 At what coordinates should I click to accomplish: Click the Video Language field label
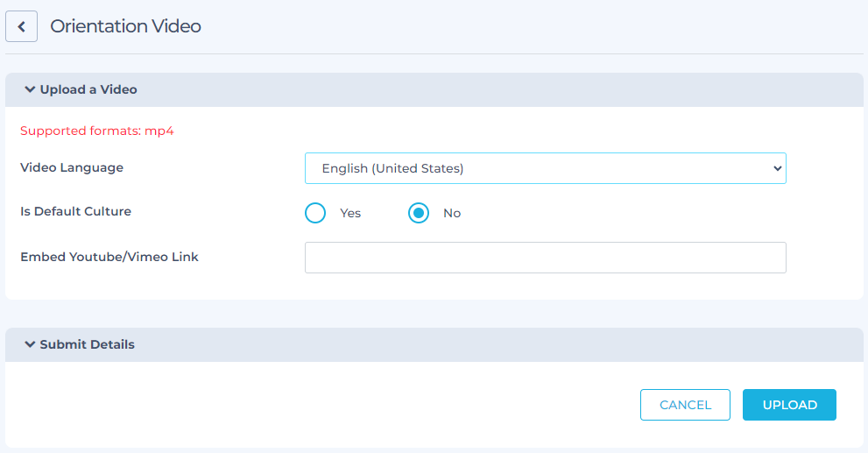tap(72, 168)
